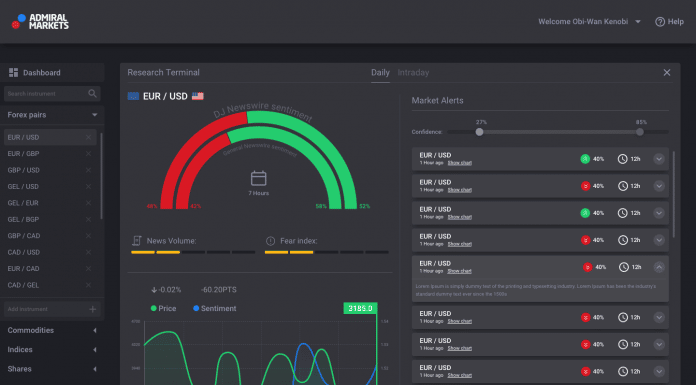
Task: Click the Fear index level bar
Action: click(327, 252)
